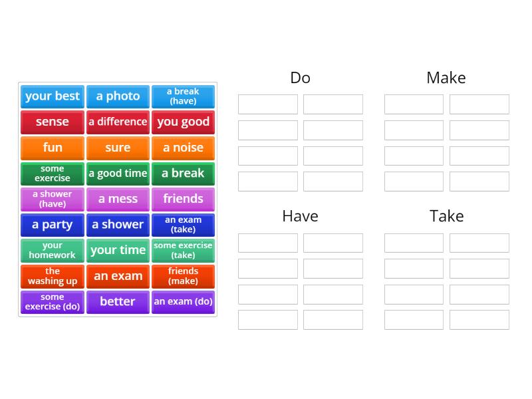Click the 'better' tile

pos(118,302)
